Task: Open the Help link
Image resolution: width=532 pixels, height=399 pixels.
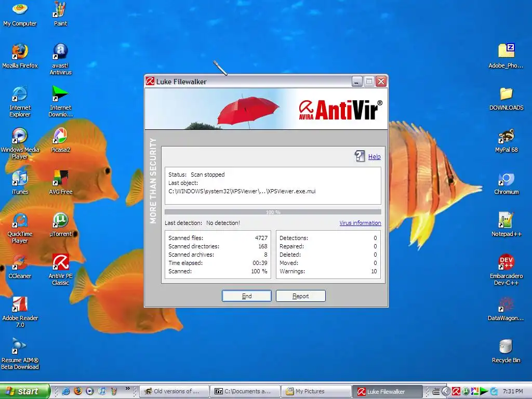Action: tap(374, 156)
